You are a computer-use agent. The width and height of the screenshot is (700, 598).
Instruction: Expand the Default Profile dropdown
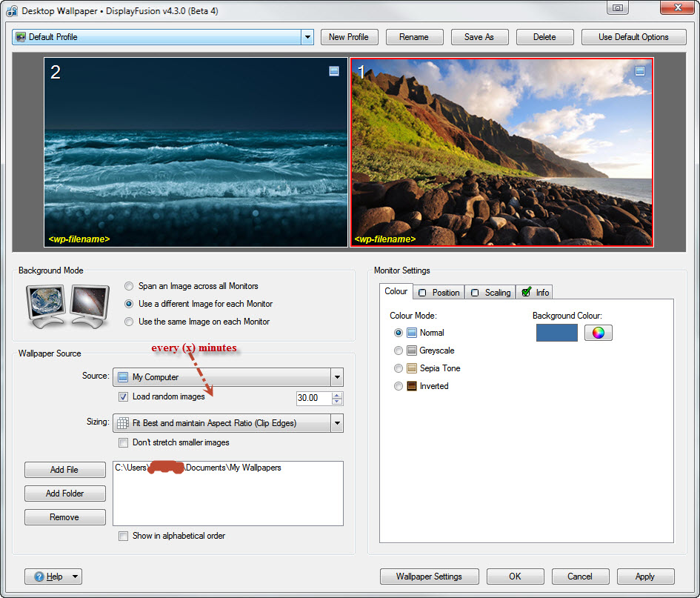click(307, 37)
